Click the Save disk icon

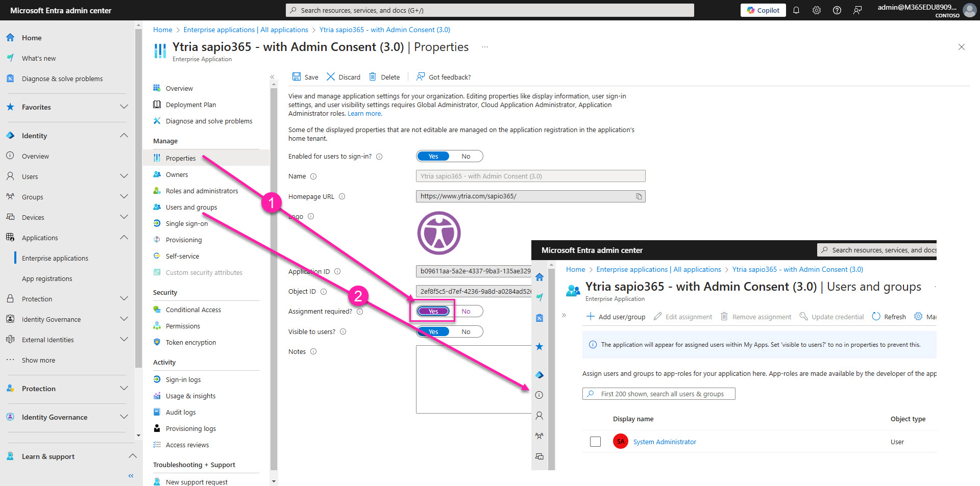297,77
